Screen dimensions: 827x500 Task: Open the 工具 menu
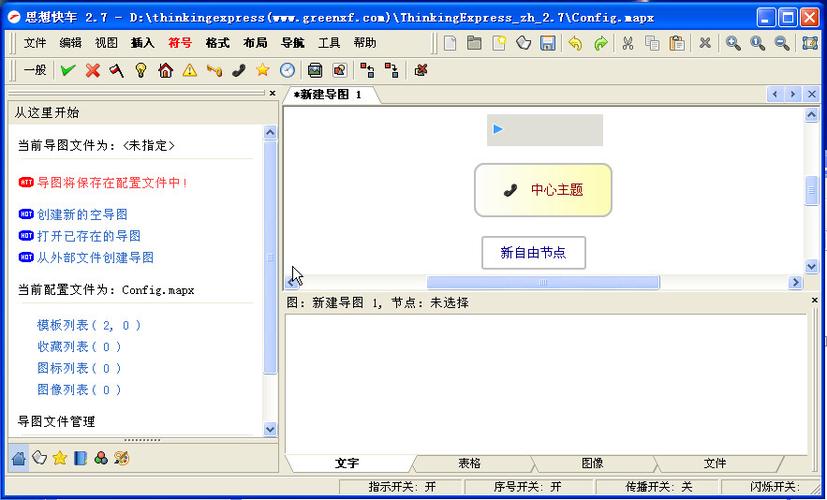coord(329,43)
